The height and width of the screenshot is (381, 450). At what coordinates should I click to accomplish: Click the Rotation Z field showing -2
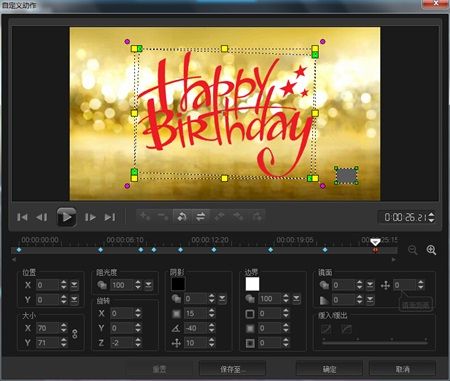[x=122, y=342]
